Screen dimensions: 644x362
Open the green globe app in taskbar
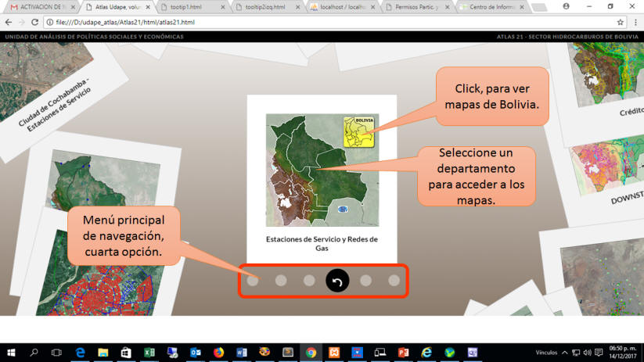click(x=450, y=353)
